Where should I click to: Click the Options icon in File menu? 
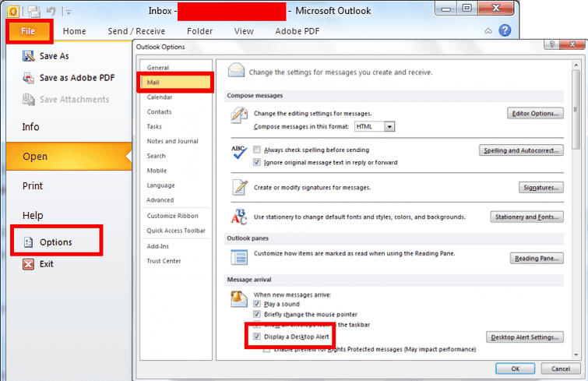coord(29,242)
